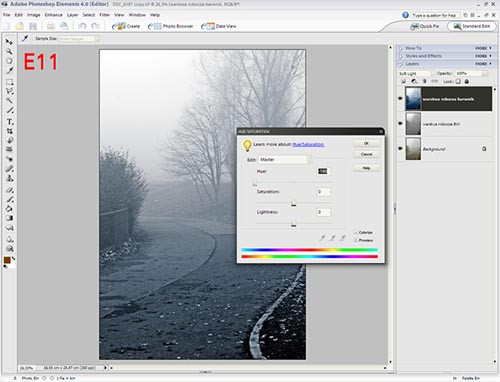Open the Enhance menu
Image resolution: width=500 pixels, height=382 pixels.
(54, 15)
